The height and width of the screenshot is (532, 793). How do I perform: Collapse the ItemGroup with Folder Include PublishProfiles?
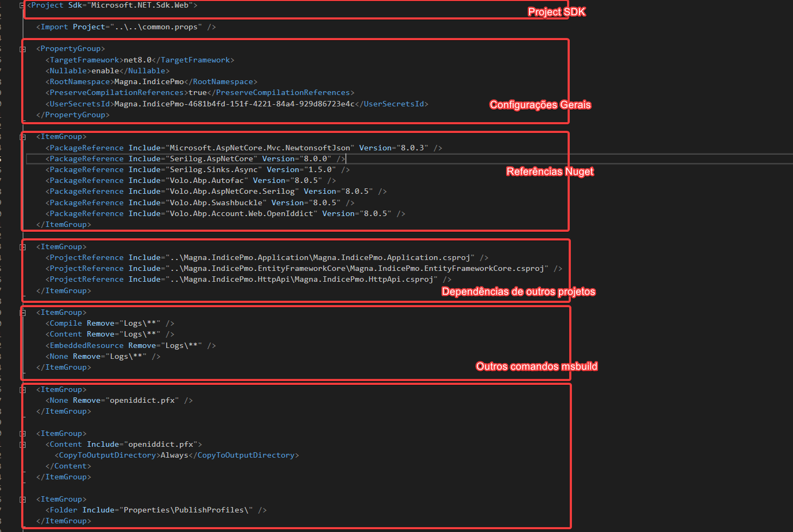[x=23, y=499]
